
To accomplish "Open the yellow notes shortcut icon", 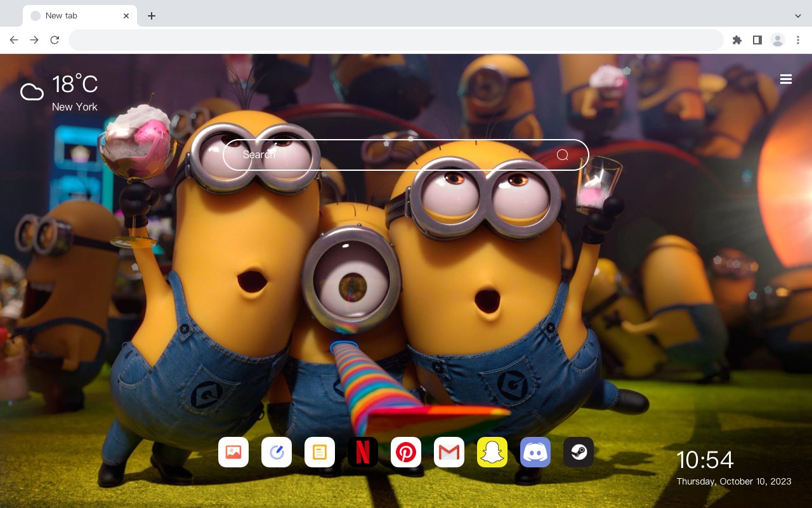I will (320, 452).
